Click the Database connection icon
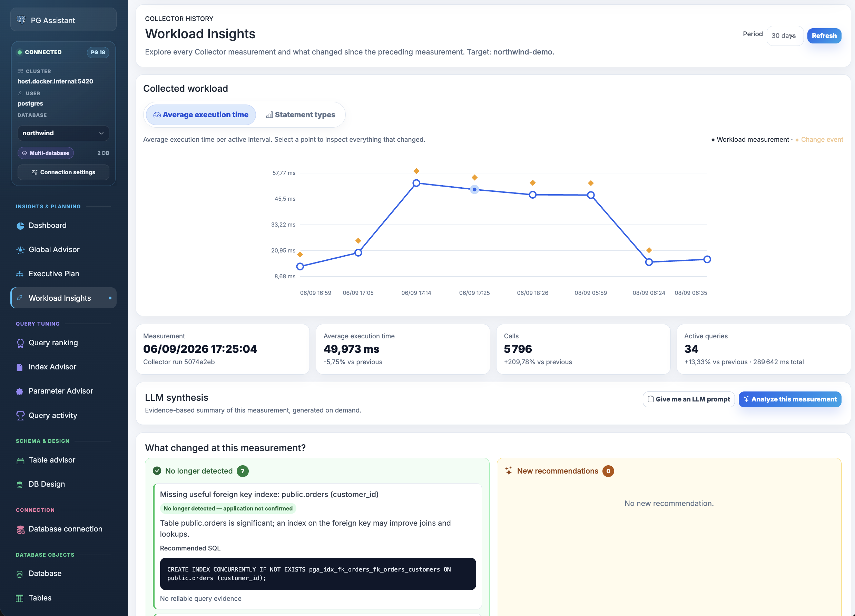This screenshot has height=616, width=855. point(21,529)
